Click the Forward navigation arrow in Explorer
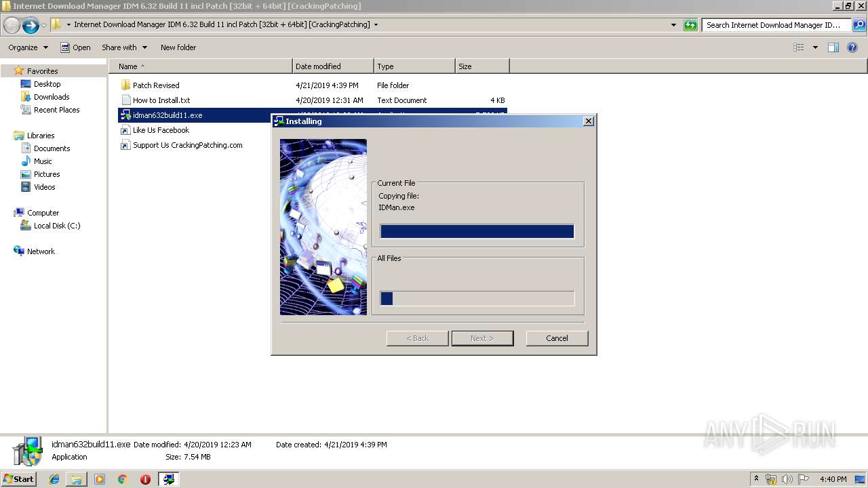The width and height of the screenshot is (868, 488). coord(31,25)
